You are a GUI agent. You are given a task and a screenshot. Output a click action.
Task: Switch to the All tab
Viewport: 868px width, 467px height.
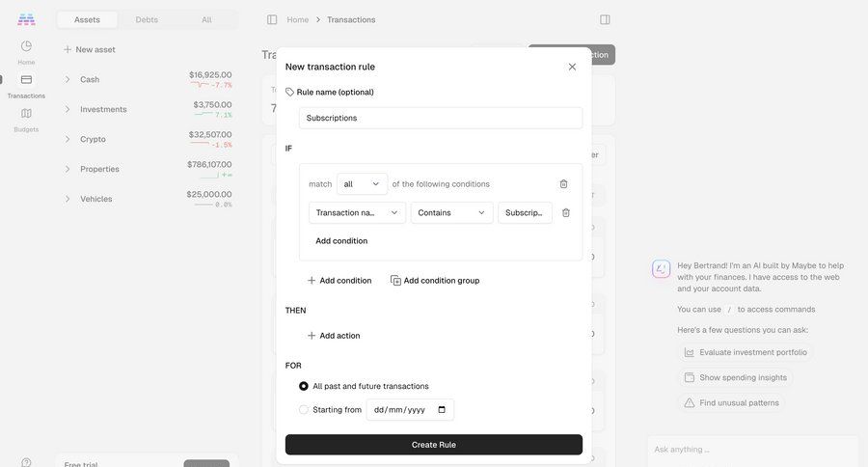pyautogui.click(x=206, y=19)
